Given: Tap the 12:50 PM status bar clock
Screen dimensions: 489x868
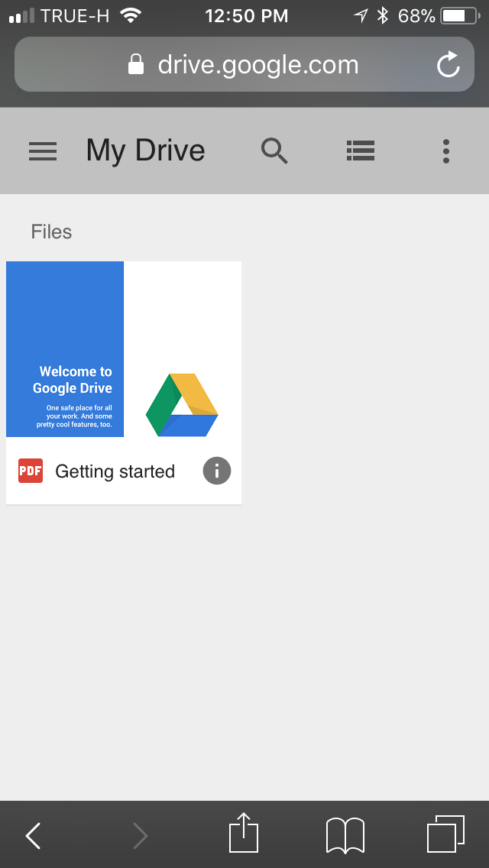Looking at the screenshot, I should (x=247, y=16).
